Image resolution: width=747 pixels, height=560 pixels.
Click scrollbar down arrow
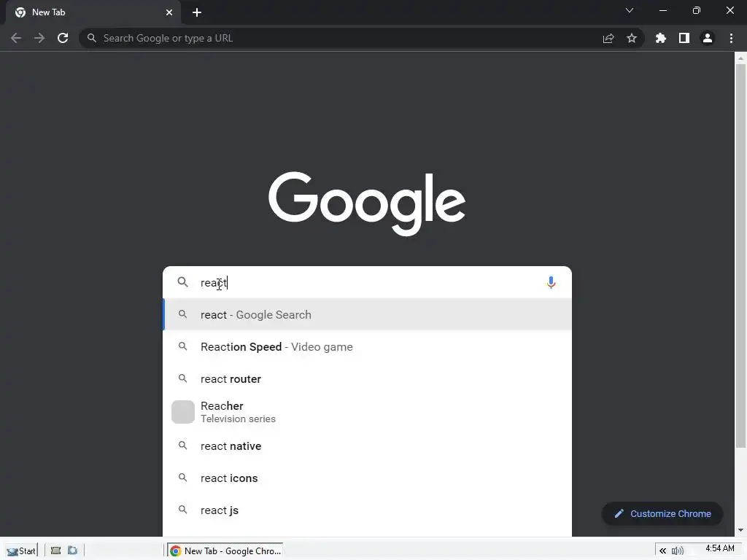pos(740,530)
